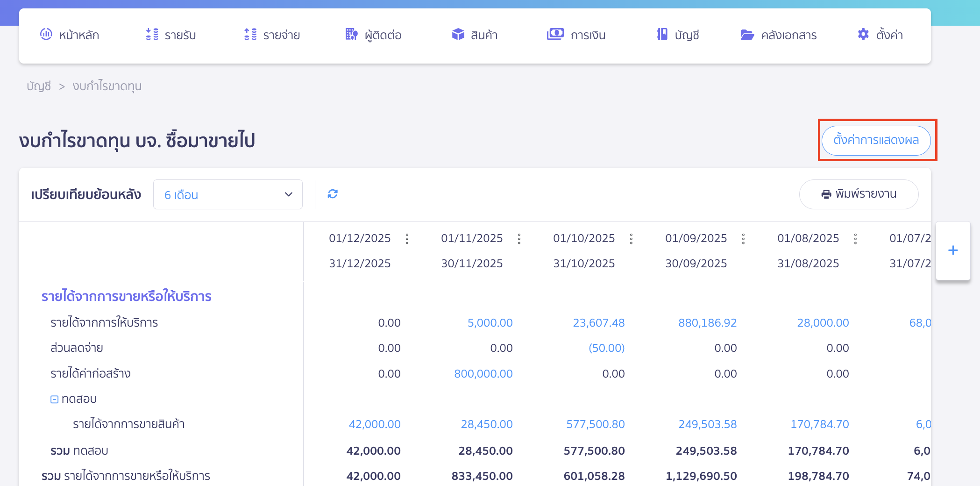Navigate via the บัญชี breadcrumb link
The width and height of the screenshot is (980, 486).
click(x=38, y=86)
